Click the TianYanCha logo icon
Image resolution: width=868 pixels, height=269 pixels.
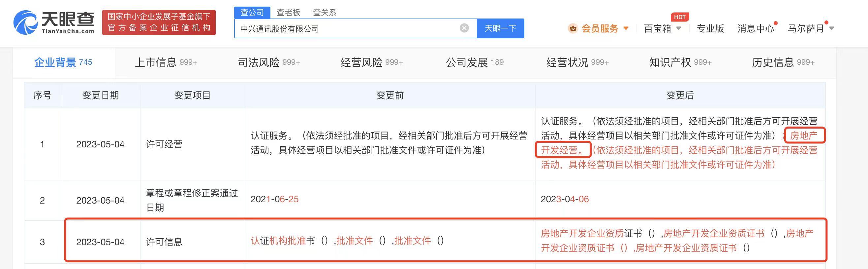25,22
